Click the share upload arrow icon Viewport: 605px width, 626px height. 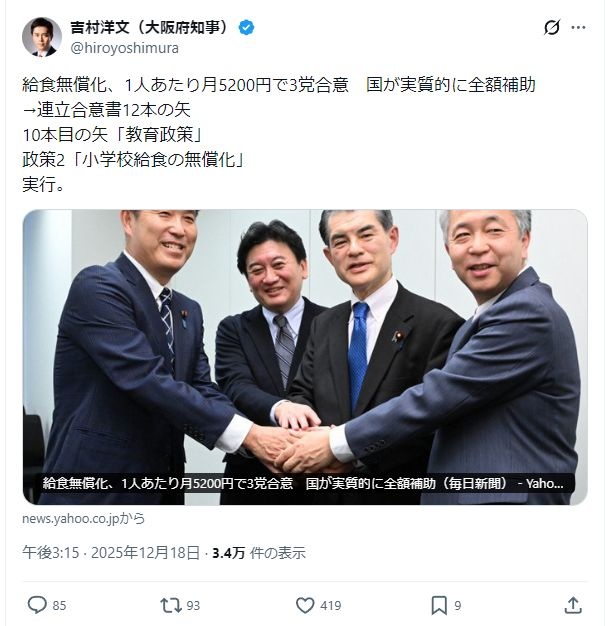point(573,605)
